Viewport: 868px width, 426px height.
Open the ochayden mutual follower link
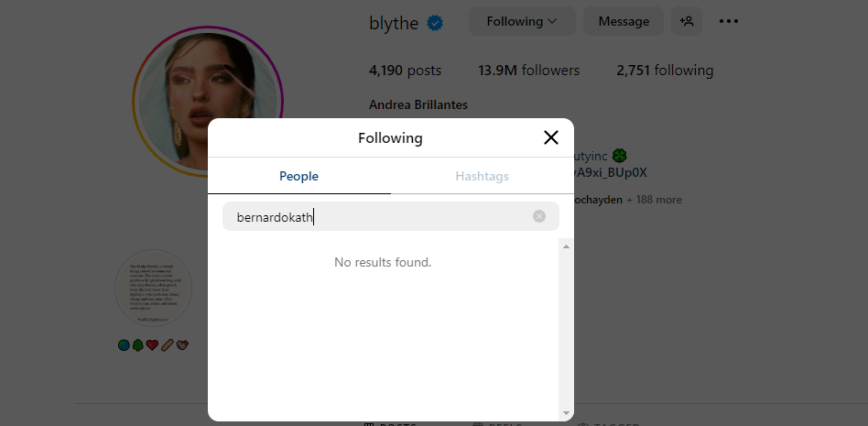[x=599, y=200]
